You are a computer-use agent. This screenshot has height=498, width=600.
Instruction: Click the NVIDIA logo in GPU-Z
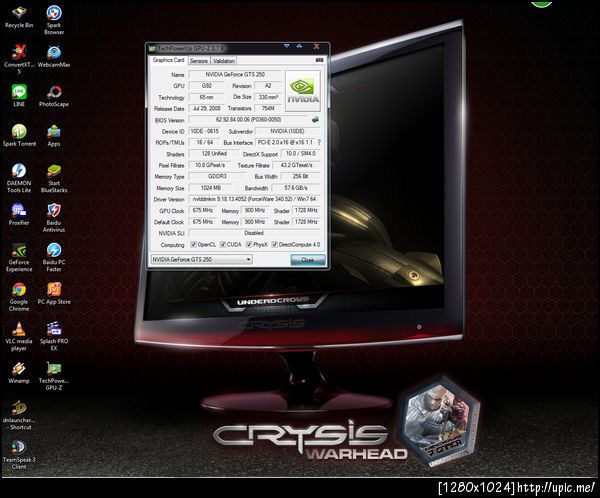303,91
